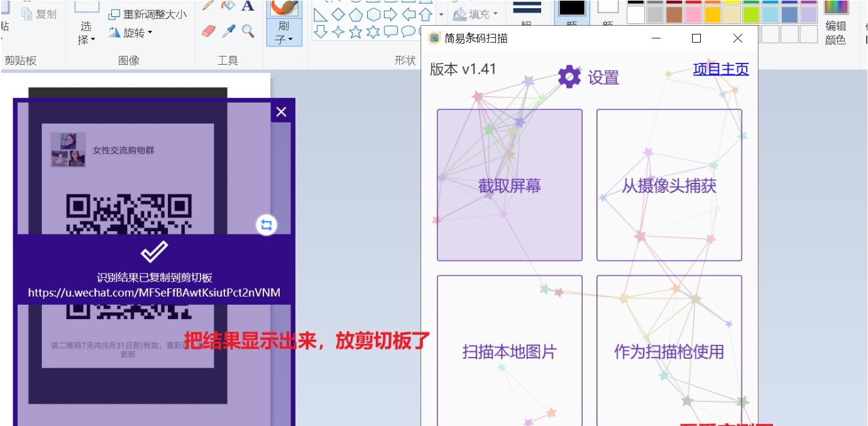Expand the shapes gallery arrow
Viewport: 868px width, 426px height.
[441, 14]
